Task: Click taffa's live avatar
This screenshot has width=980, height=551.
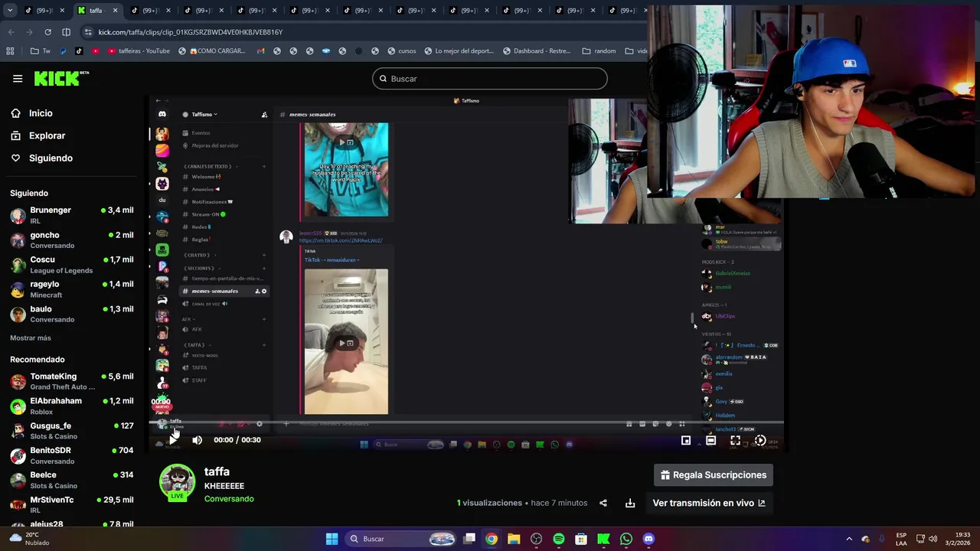Action: 177,483
